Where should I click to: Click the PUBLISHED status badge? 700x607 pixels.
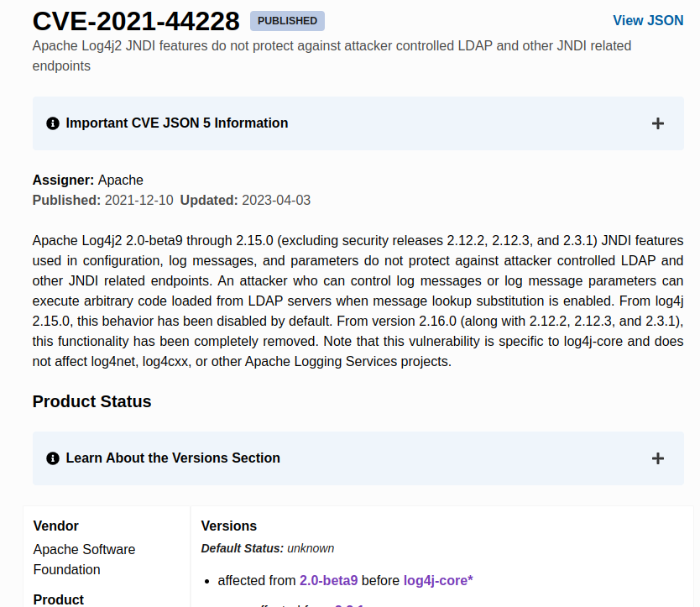[x=287, y=20]
